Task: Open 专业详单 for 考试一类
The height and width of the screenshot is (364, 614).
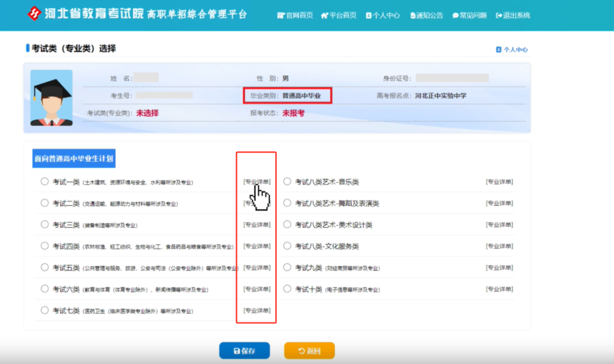Action: click(256, 181)
